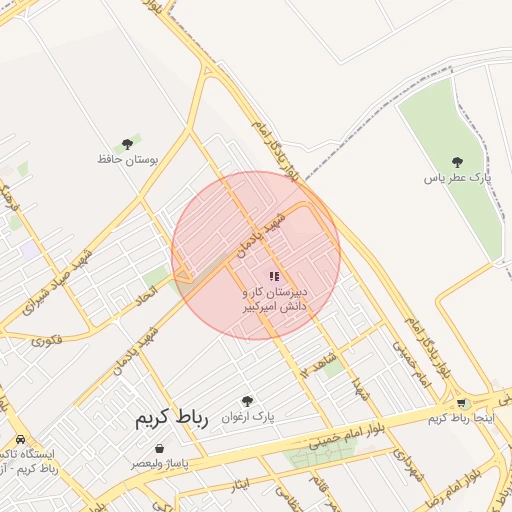The image size is (512, 512).
Task: Click the اینجا رباط کریم shopping cart icon
Action: (461, 404)
